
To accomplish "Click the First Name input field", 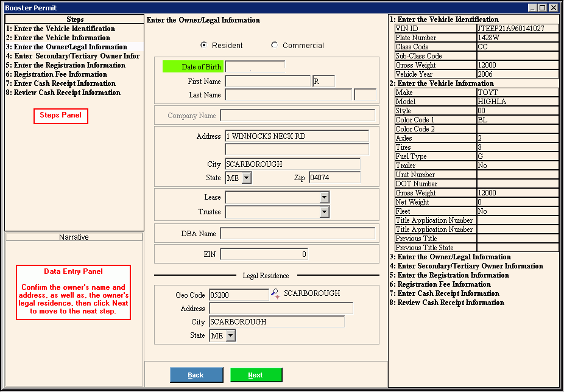I will point(267,82).
